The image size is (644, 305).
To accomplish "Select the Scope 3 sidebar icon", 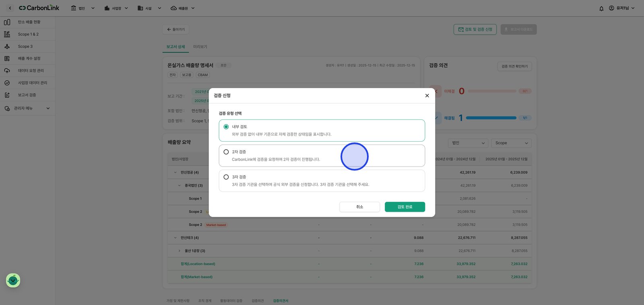I will click(7, 46).
